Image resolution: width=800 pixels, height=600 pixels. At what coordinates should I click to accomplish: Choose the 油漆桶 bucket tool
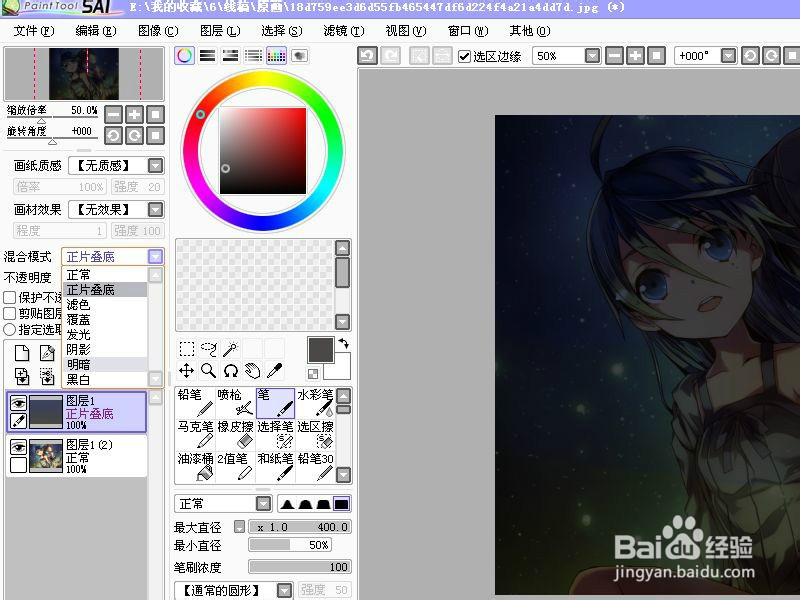click(x=195, y=466)
